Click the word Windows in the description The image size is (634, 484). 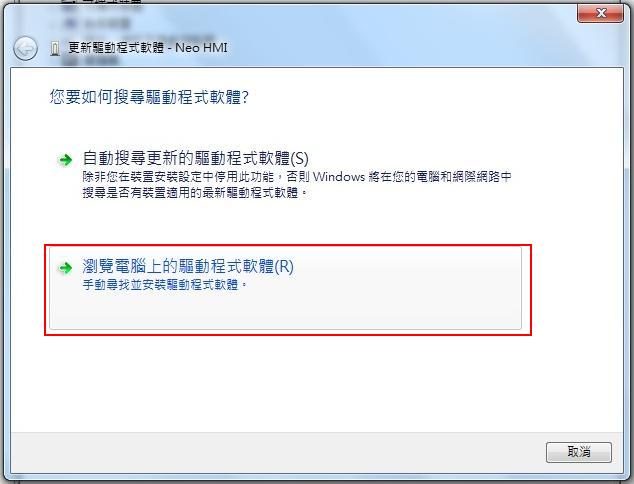(x=339, y=177)
